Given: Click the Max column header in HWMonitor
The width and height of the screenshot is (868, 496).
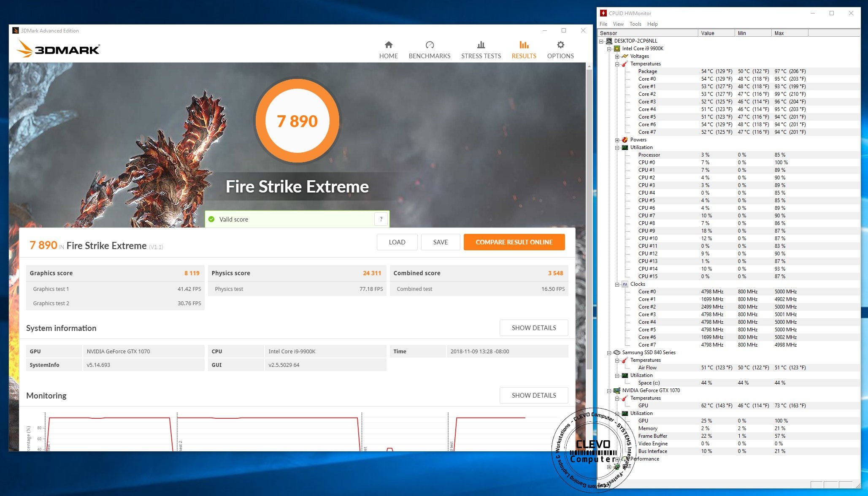Looking at the screenshot, I should pyautogui.click(x=790, y=33).
